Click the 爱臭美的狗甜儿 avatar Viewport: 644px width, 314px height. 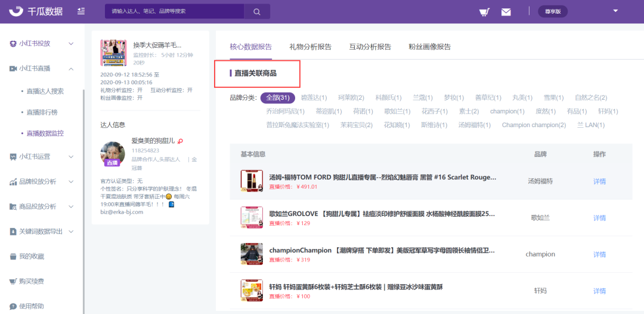click(113, 153)
